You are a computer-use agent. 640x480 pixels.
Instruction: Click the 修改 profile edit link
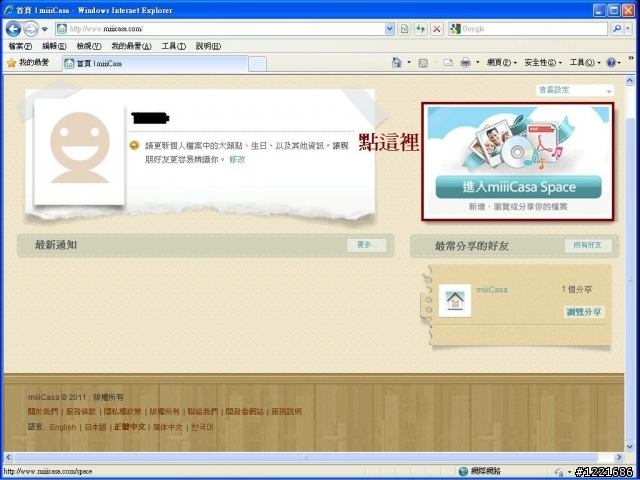[237, 160]
